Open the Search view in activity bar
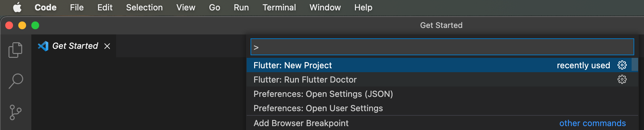This screenshot has height=130, width=644. click(x=15, y=81)
